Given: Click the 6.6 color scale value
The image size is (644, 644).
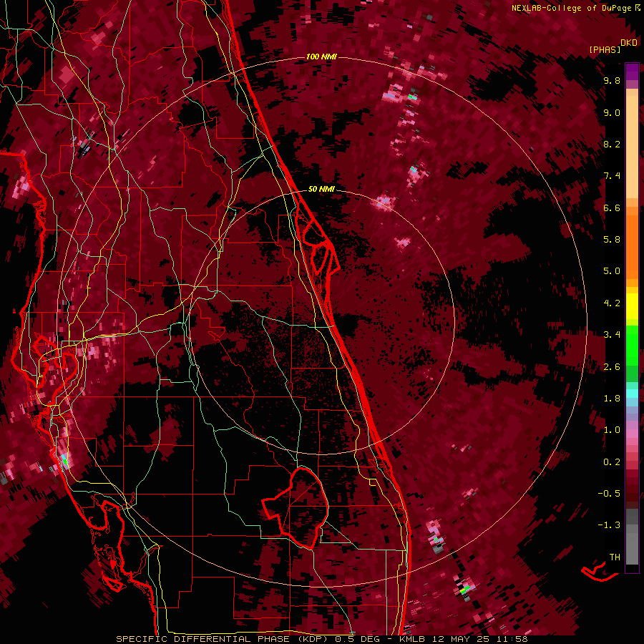Looking at the screenshot, I should tap(612, 208).
